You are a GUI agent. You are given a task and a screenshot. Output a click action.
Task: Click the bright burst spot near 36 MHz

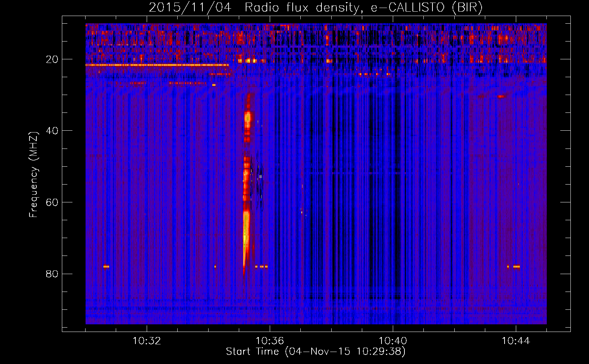point(248,118)
